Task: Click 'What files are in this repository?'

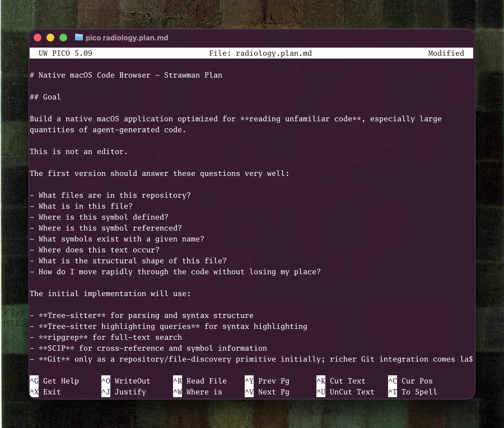Action: 110,195
